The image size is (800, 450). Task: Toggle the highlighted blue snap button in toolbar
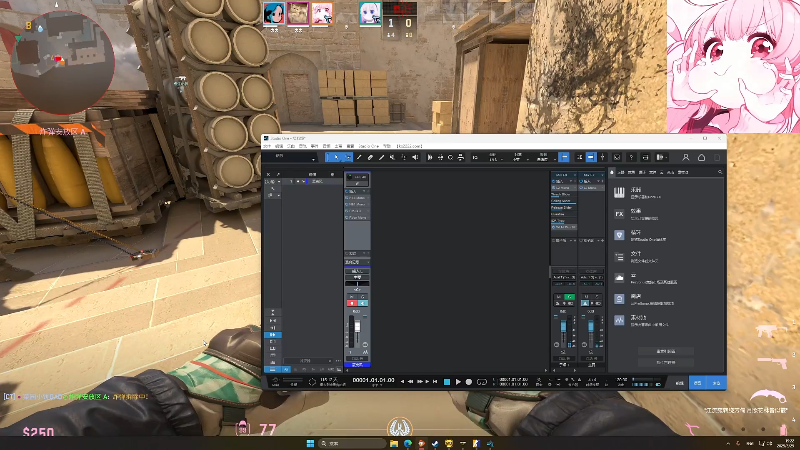point(564,157)
